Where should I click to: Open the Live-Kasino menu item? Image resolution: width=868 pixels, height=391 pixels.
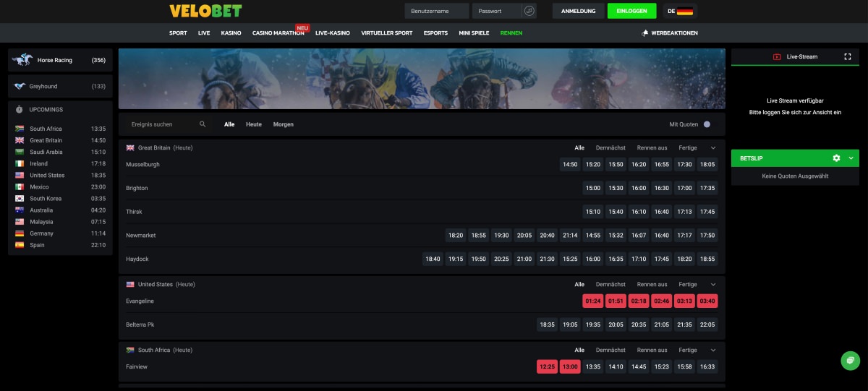(x=332, y=33)
